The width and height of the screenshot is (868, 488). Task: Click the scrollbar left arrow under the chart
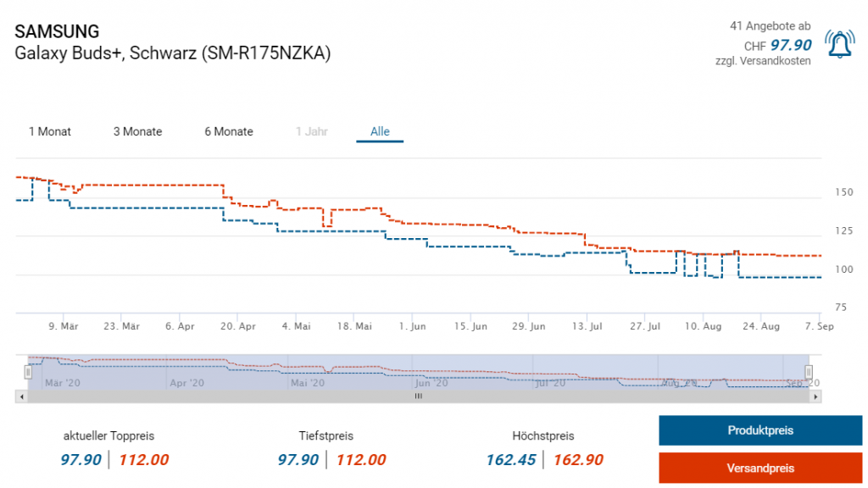click(20, 396)
